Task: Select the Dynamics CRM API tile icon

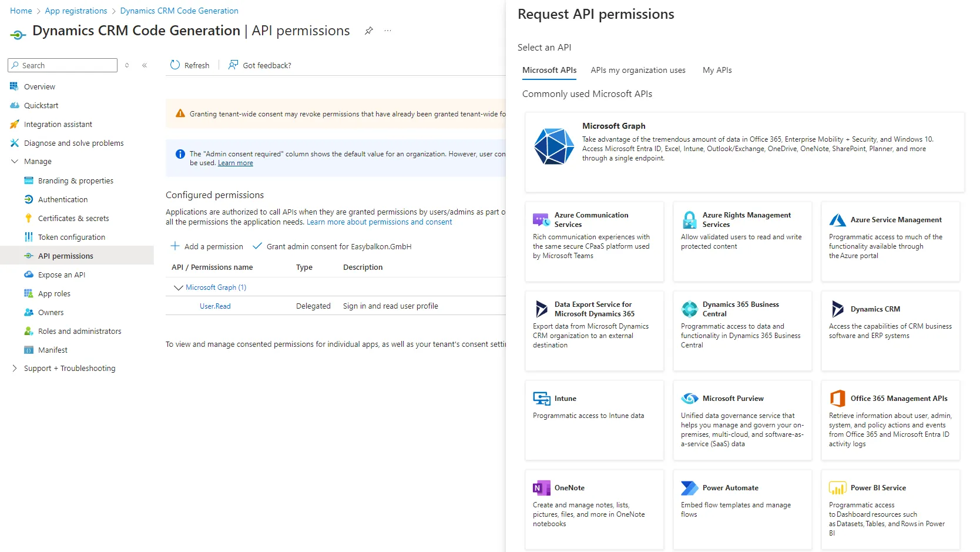Action: 838,309
